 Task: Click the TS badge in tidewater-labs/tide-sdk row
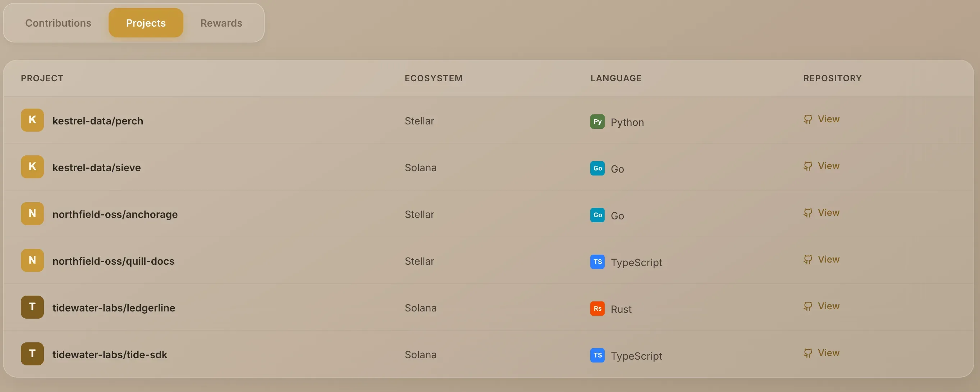click(597, 355)
